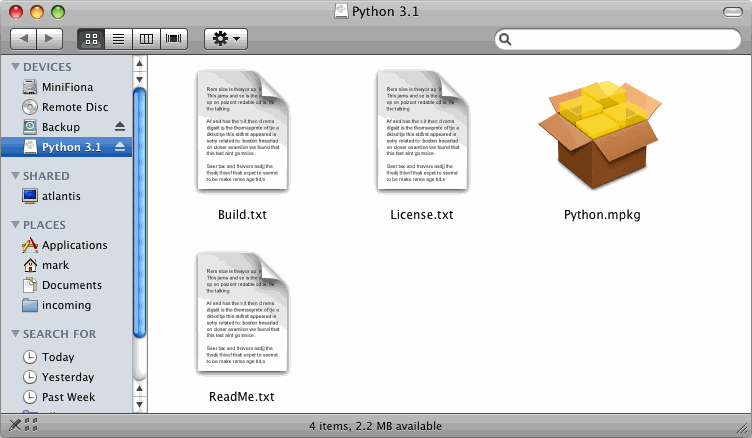Switch to icon view mode
This screenshot has height=438, width=752.
[x=92, y=39]
